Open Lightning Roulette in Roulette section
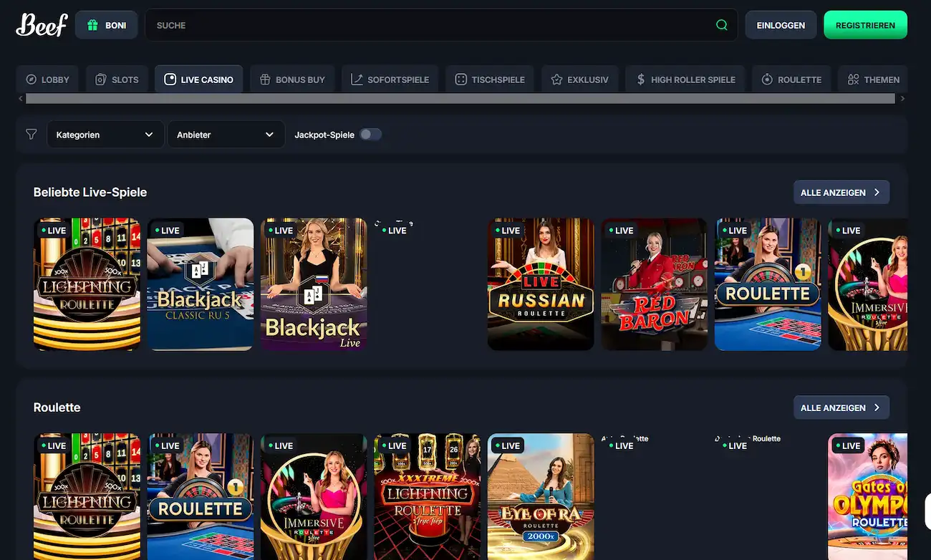The height and width of the screenshot is (560, 931). (x=87, y=496)
